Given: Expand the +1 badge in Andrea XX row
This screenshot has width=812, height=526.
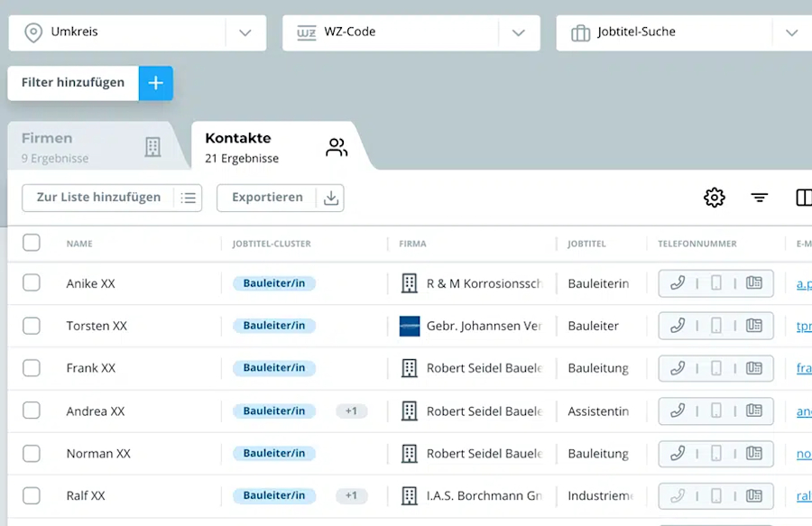Looking at the screenshot, I should (x=351, y=411).
